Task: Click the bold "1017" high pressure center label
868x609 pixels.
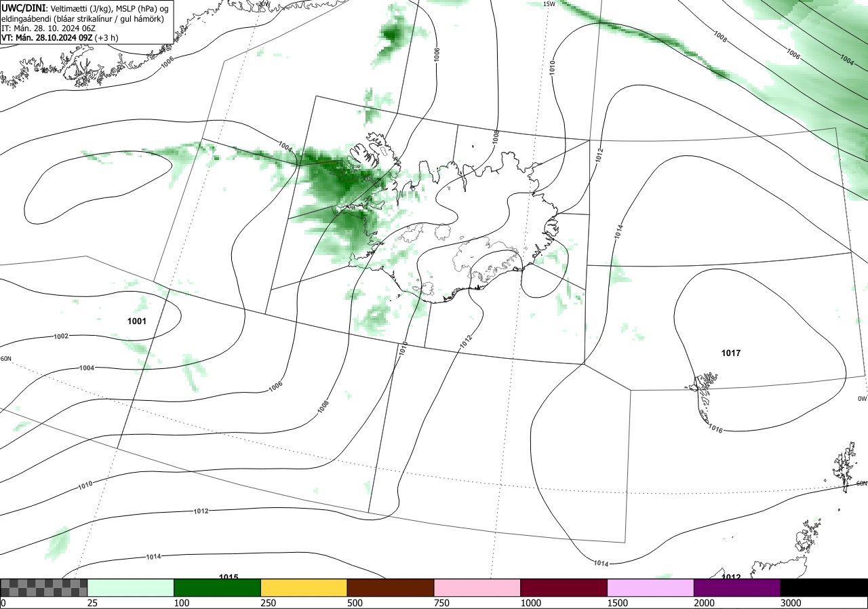Action: coord(731,353)
